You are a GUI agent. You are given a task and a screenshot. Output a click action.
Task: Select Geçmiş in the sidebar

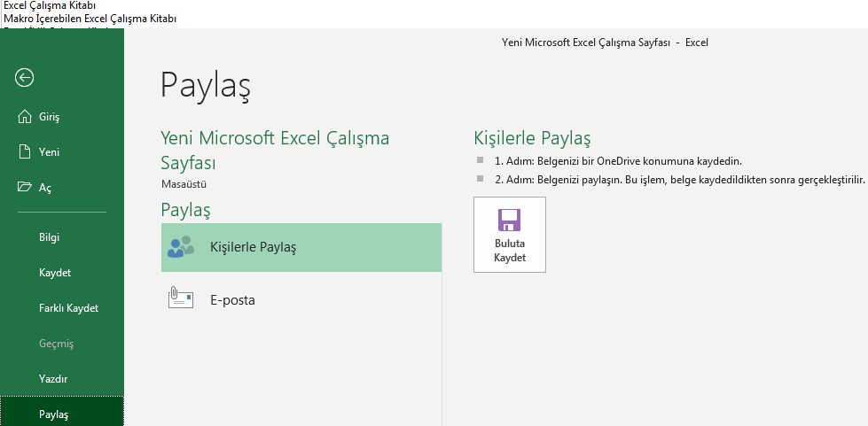tap(62, 344)
